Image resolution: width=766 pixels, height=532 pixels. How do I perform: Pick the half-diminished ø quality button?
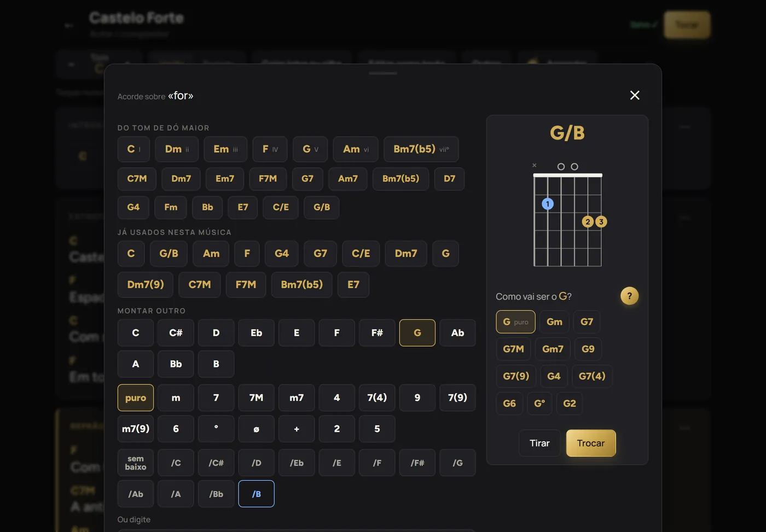256,429
